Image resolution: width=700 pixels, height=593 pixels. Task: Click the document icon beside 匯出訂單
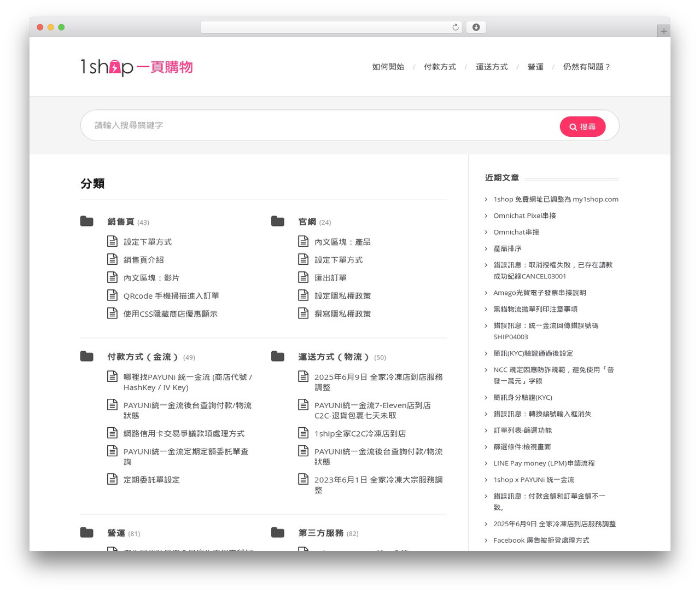pyautogui.click(x=304, y=277)
